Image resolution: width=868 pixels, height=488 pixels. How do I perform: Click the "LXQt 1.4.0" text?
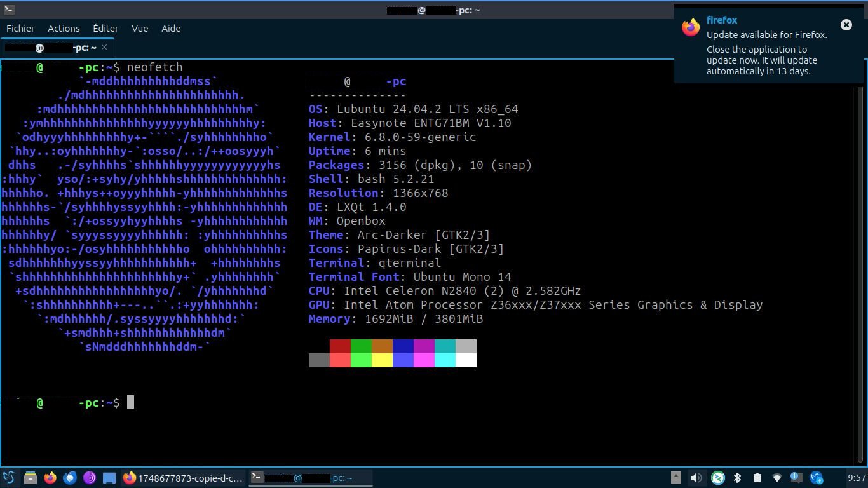pyautogui.click(x=371, y=207)
